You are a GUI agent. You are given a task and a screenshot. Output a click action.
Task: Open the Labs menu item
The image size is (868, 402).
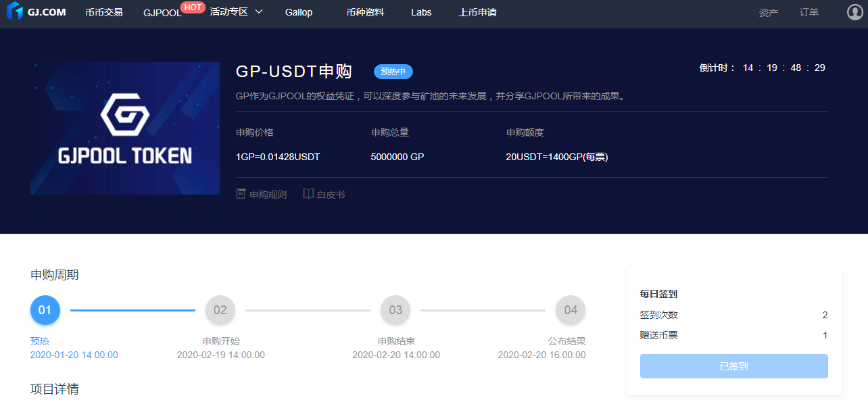(421, 12)
